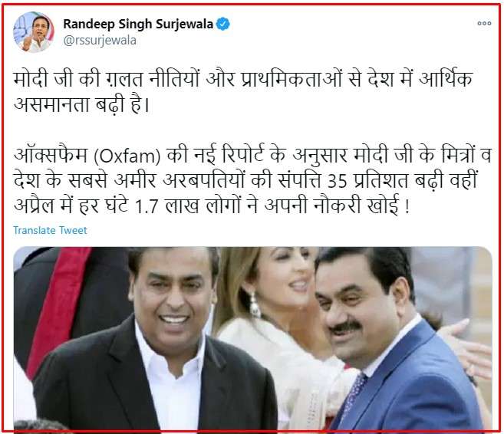Open Randeep Singh Surjewala's profile via name
Screen dimensions: 504x434
[138, 24]
